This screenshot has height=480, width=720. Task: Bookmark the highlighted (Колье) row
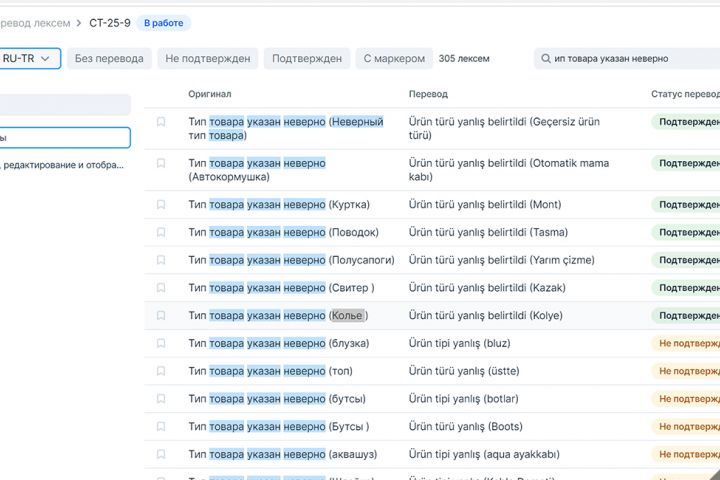(161, 316)
